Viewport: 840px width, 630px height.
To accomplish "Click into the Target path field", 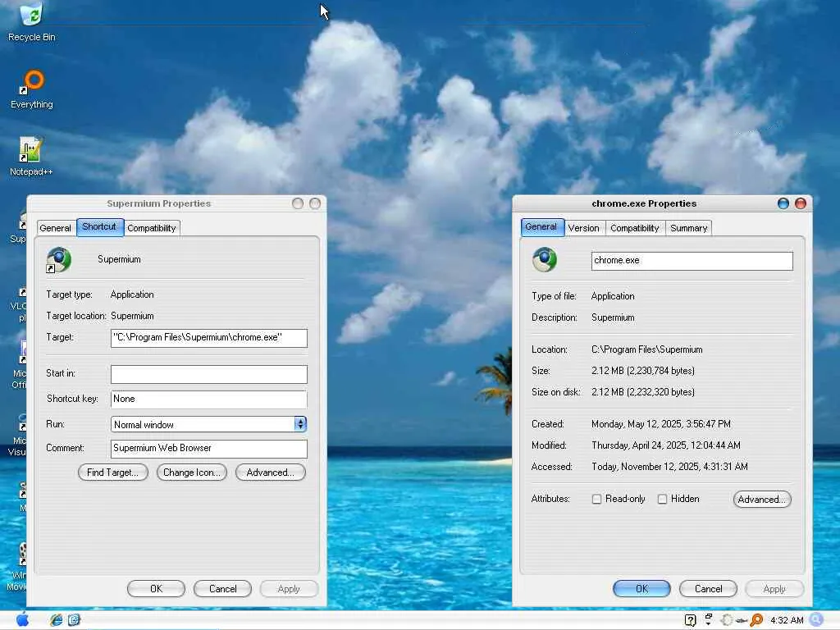I will click(x=209, y=338).
